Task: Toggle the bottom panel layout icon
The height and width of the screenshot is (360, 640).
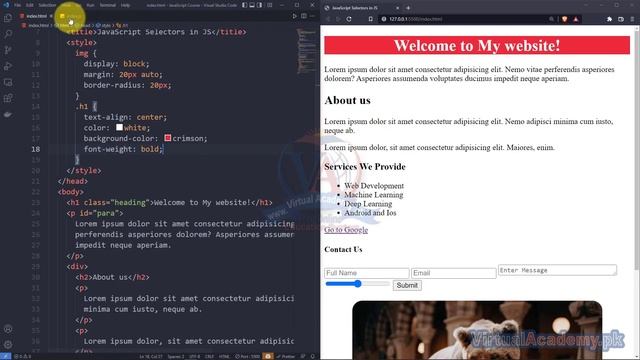Action: coord(252,5)
